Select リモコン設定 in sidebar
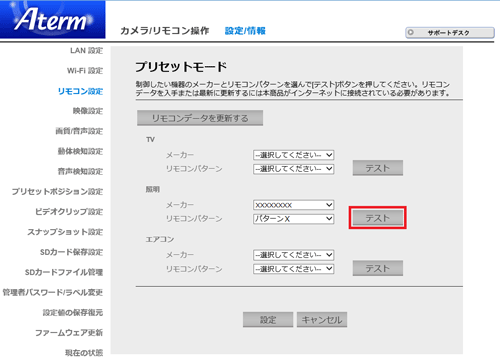Viewport: 500px width, 361px height. (x=80, y=91)
